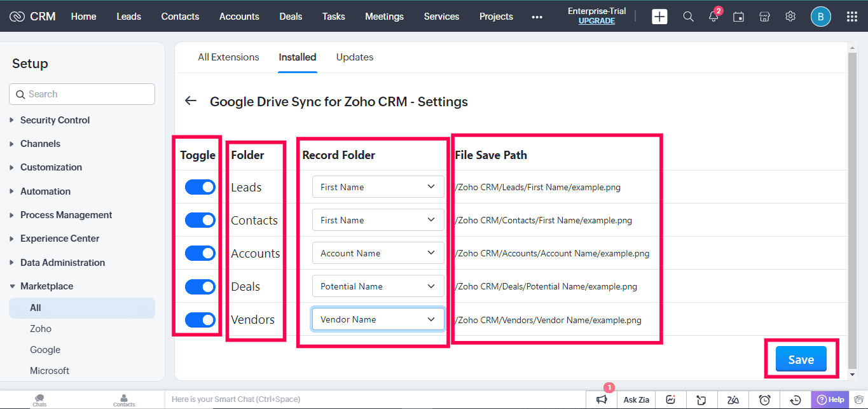Focus the Setup search field
The image size is (868, 409).
(x=82, y=94)
